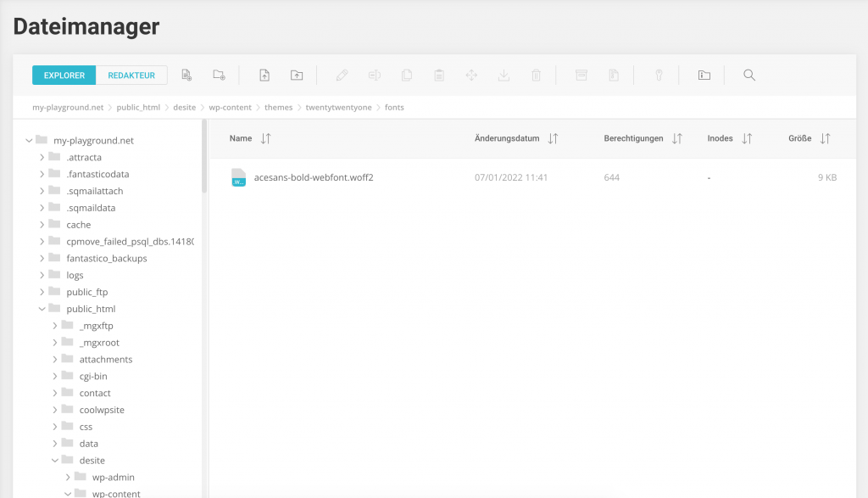Screen dimensions: 868x498
Task: Select the cpmove_failed_psql_dbs folder
Action: [130, 242]
